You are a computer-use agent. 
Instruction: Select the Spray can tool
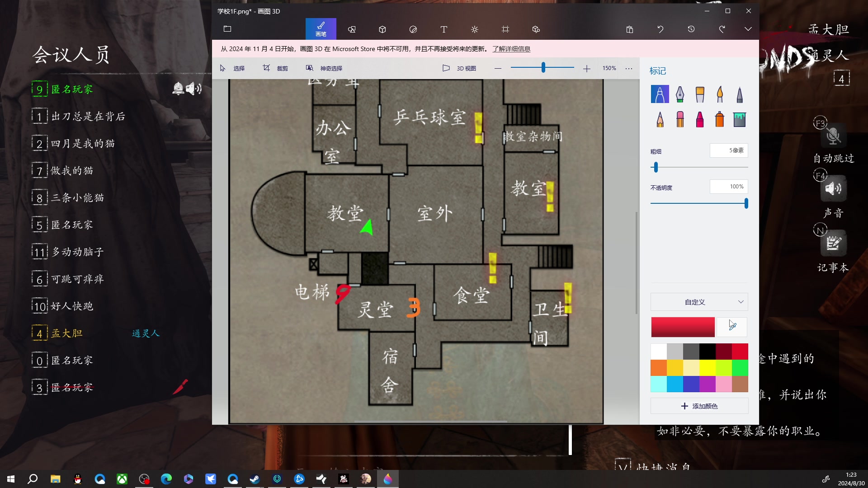tap(720, 119)
